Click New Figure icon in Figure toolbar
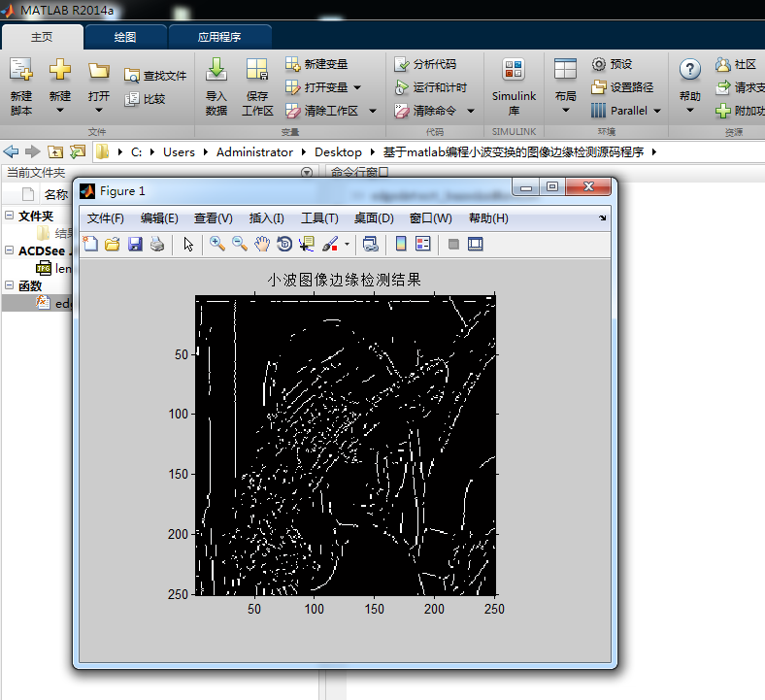 (90, 244)
